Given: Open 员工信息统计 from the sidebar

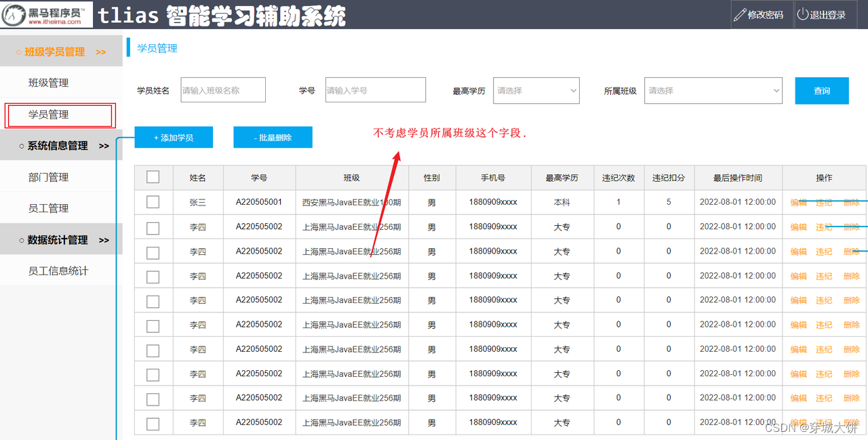Looking at the screenshot, I should 58,271.
